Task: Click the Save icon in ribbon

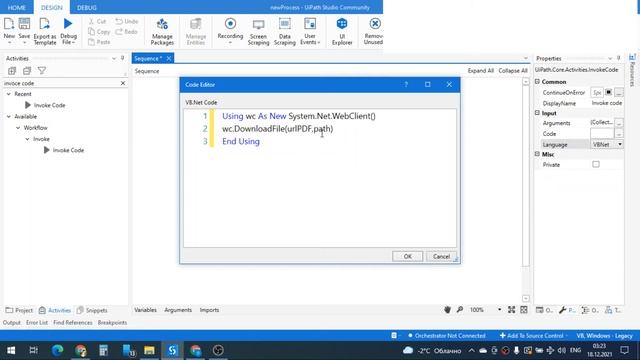Action: pos(24,24)
